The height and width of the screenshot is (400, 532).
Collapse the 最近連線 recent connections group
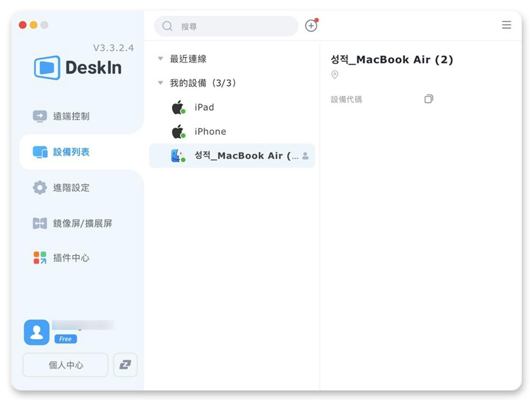(x=161, y=59)
